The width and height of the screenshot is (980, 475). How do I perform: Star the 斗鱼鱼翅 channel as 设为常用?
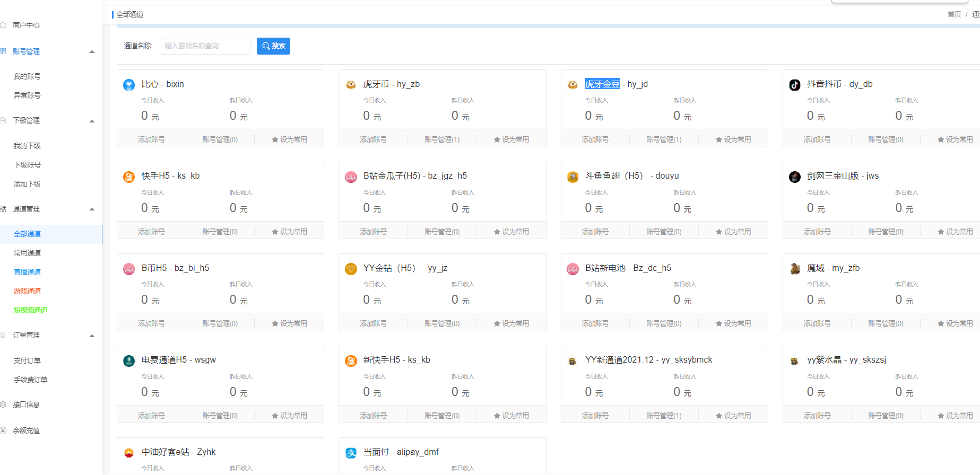pyautogui.click(x=733, y=232)
